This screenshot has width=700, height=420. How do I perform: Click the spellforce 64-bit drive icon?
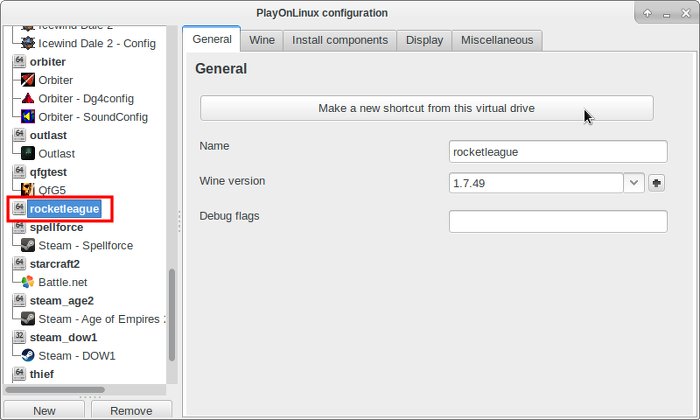coord(19,227)
